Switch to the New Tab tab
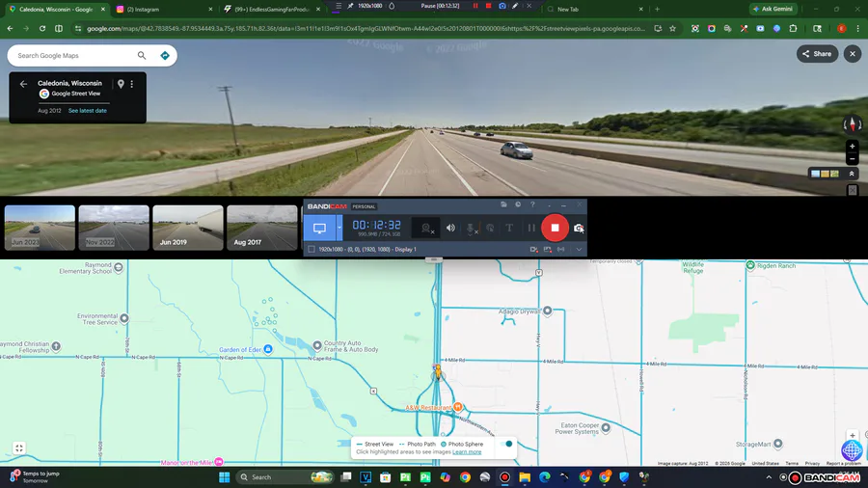 click(x=594, y=9)
